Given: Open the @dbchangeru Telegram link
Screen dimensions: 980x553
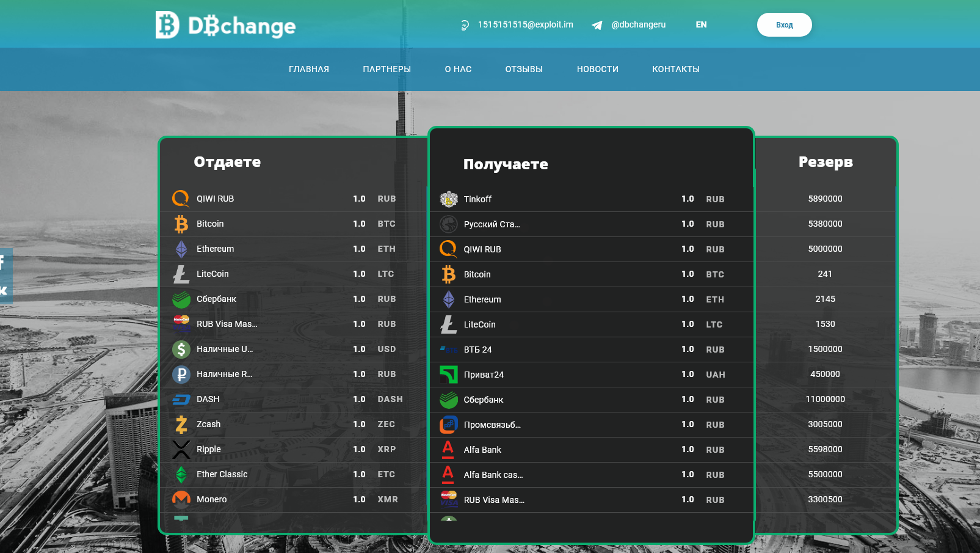Looking at the screenshot, I should [x=639, y=24].
